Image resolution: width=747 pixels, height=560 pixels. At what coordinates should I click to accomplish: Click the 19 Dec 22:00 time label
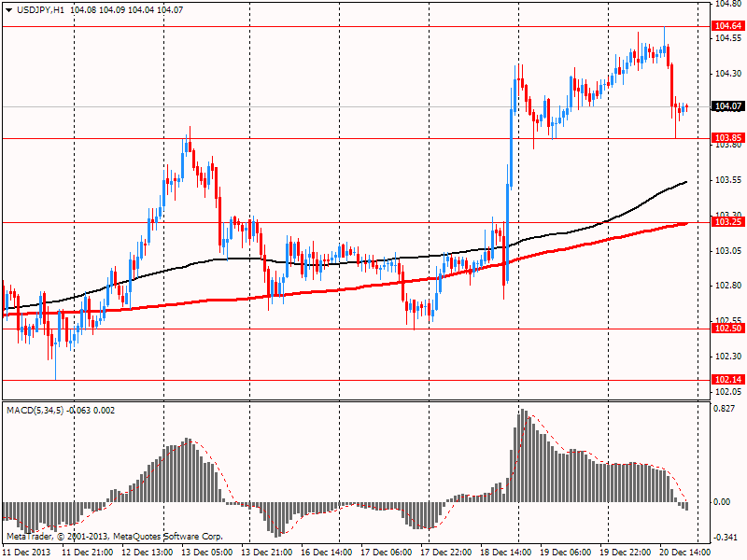626,552
